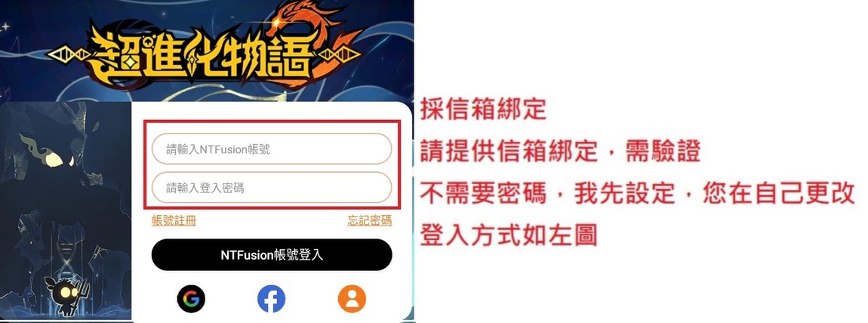Select the line 登入方式如左圖
Screen dimensions: 868x323
(509, 235)
